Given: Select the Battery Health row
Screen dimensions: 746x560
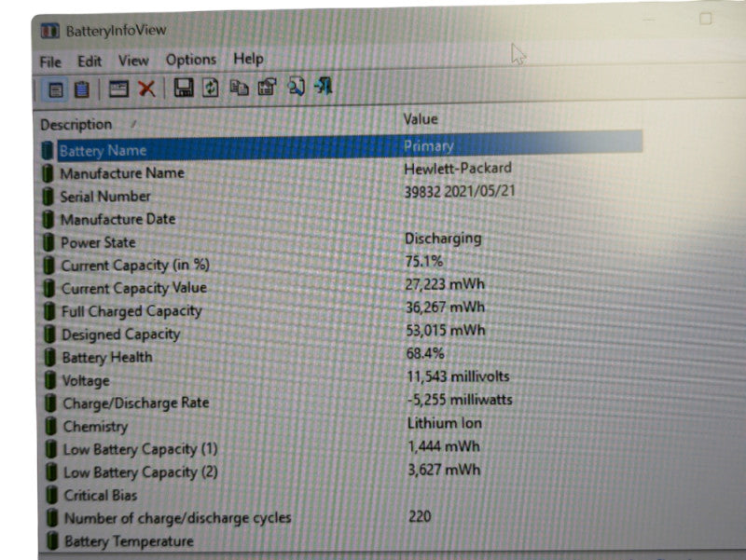Looking at the screenshot, I should click(x=340, y=356).
